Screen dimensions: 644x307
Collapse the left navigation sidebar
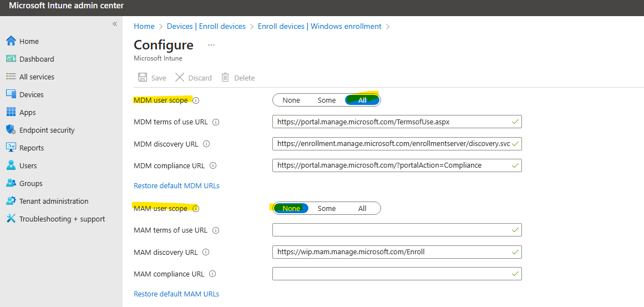click(115, 24)
